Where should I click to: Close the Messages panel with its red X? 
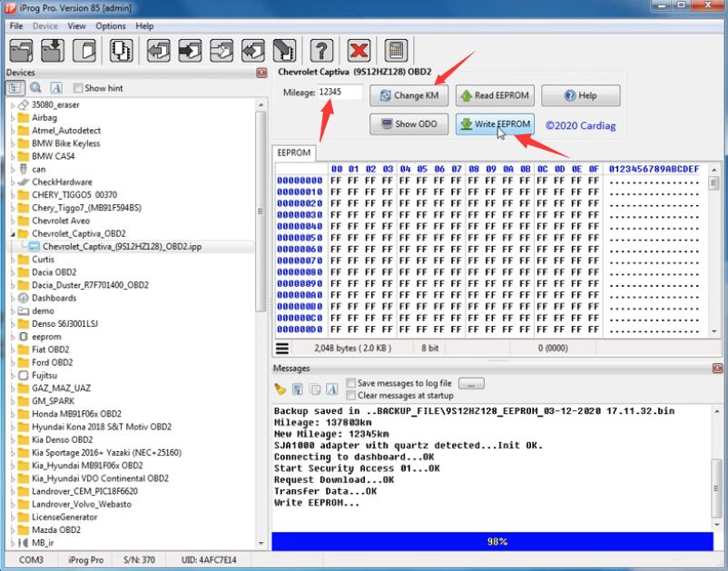(717, 369)
